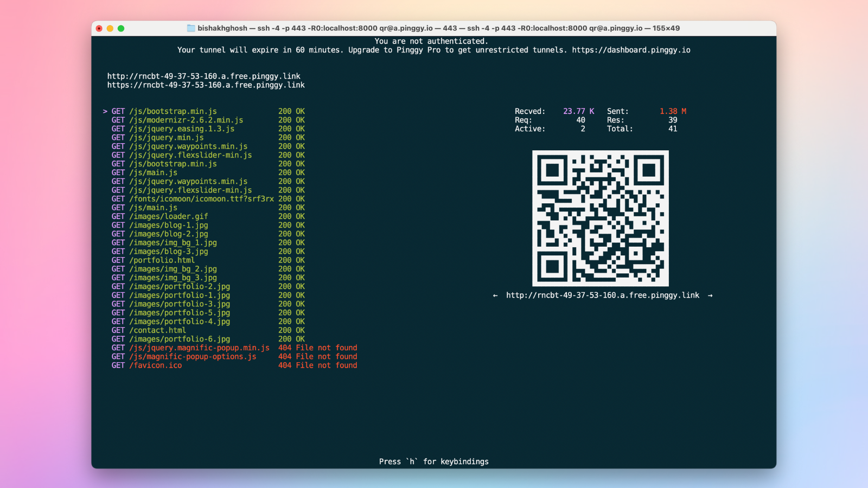Click the Press h for keybindings text
This screenshot has width=868, height=488.
433,461
